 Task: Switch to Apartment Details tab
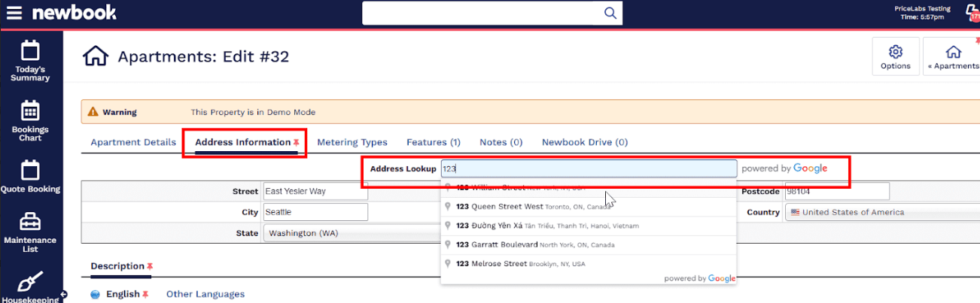[133, 142]
